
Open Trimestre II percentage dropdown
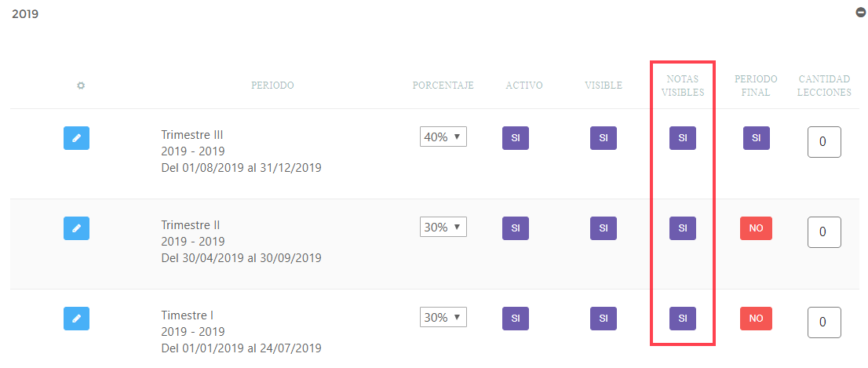click(443, 227)
